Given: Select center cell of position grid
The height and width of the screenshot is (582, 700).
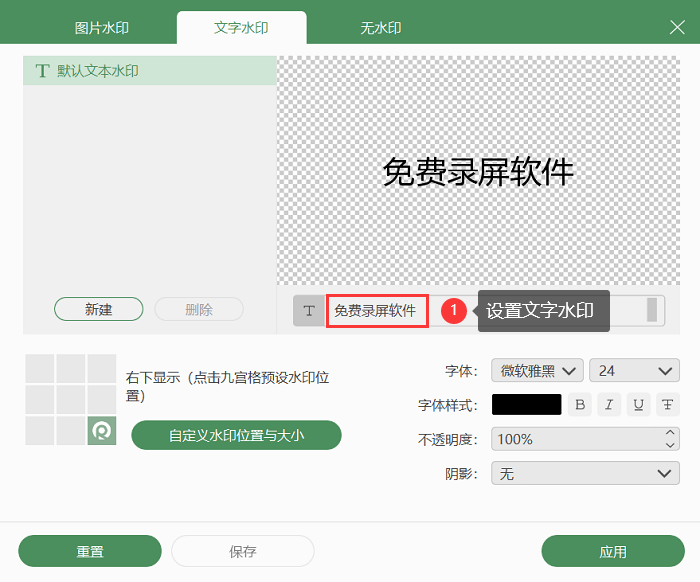Looking at the screenshot, I should tap(71, 399).
